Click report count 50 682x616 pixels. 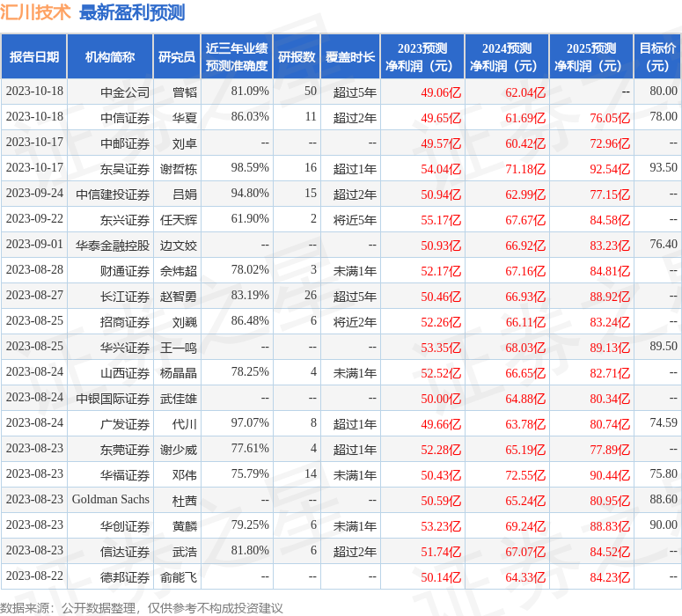310,91
